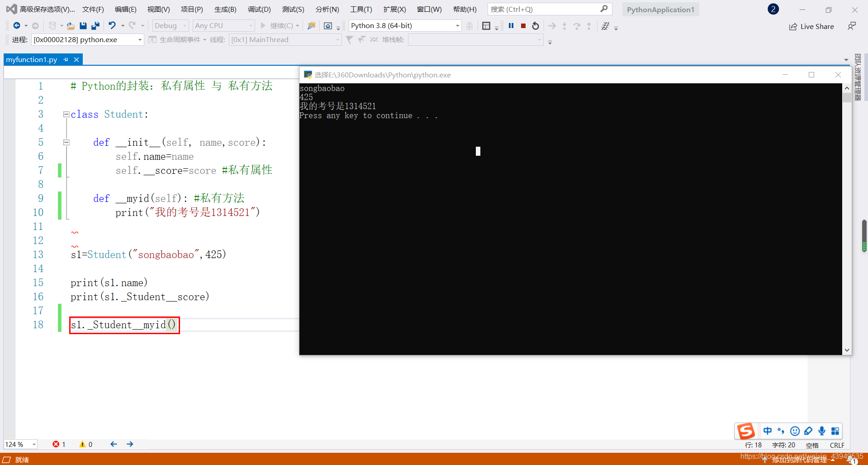The height and width of the screenshot is (465, 868).
Task: Open the Sogou emoji smiley icon
Action: click(795, 431)
